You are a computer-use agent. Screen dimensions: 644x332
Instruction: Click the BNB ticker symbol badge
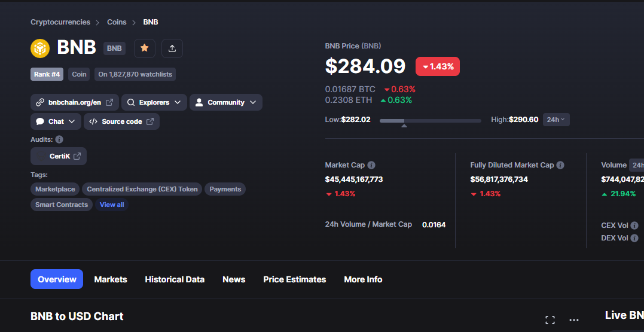(114, 48)
